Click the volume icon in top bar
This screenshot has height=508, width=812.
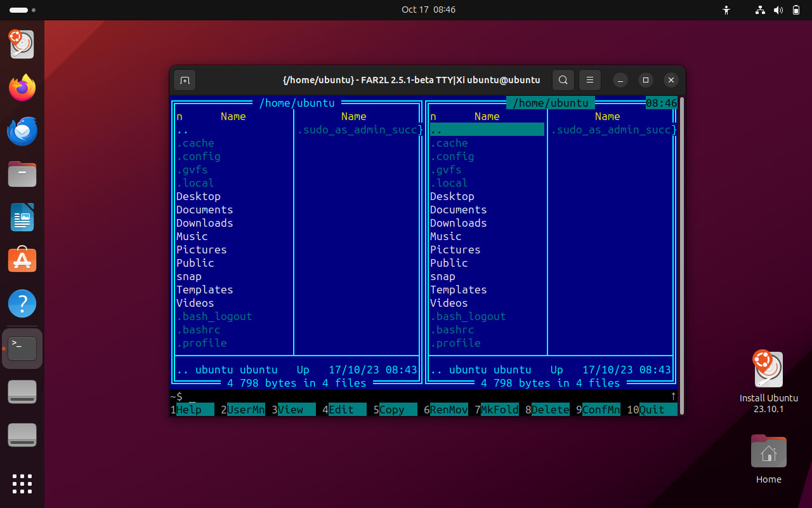click(x=778, y=10)
